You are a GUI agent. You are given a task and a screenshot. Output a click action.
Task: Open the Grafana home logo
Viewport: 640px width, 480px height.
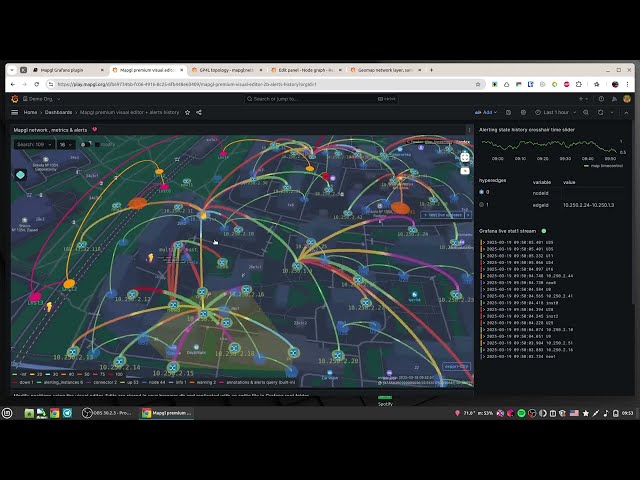click(x=15, y=99)
